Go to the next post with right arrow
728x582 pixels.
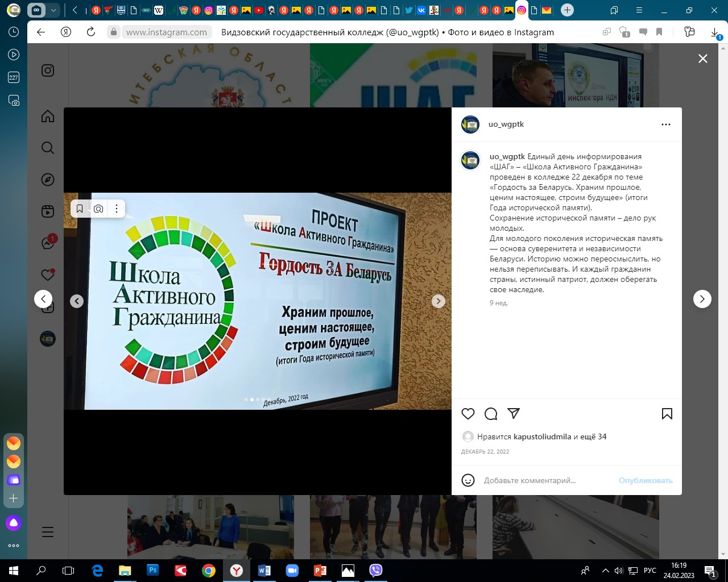click(702, 299)
